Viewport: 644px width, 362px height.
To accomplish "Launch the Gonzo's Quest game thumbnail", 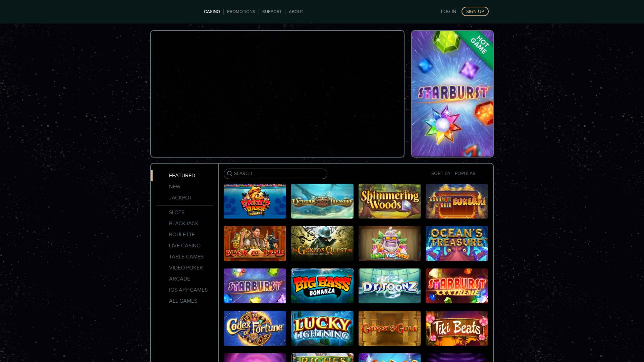I will tap(322, 243).
